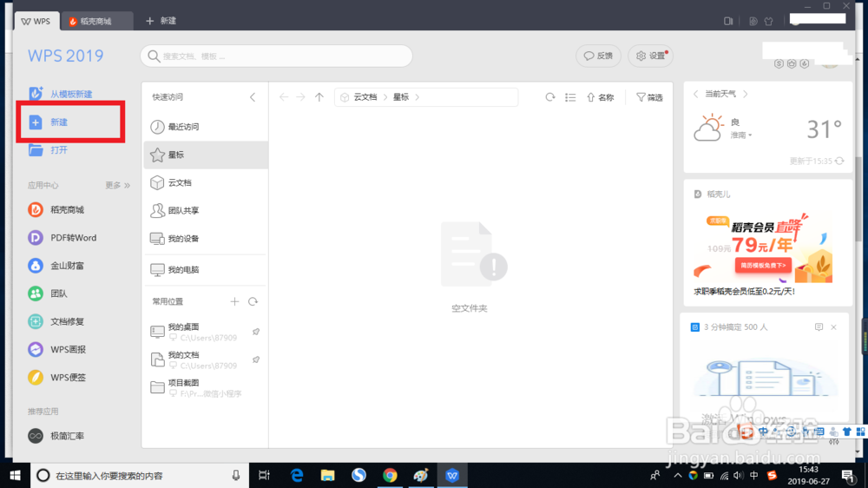
Task: Add a new common location
Action: (234, 301)
